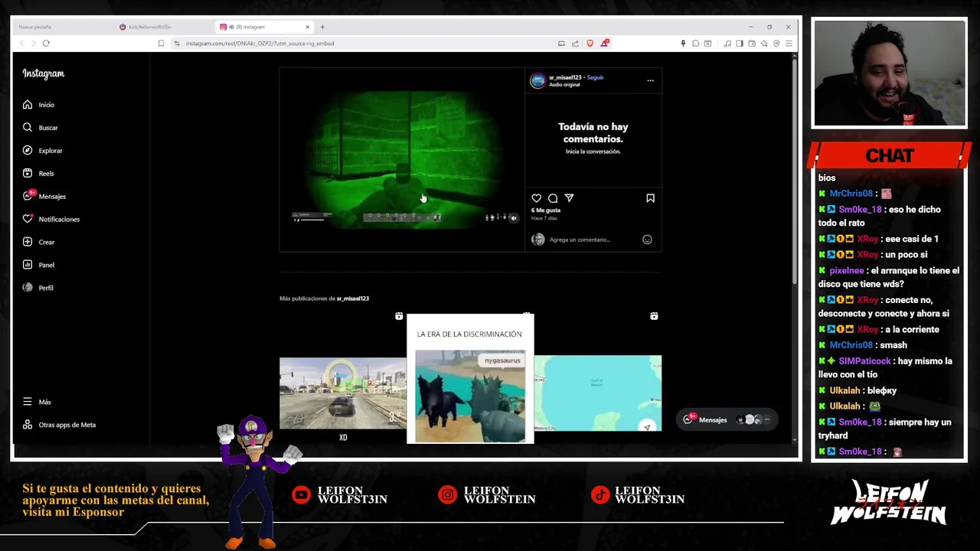980x551 pixels.
Task: Open La era de la discriminación thumbnail
Action: point(470,379)
